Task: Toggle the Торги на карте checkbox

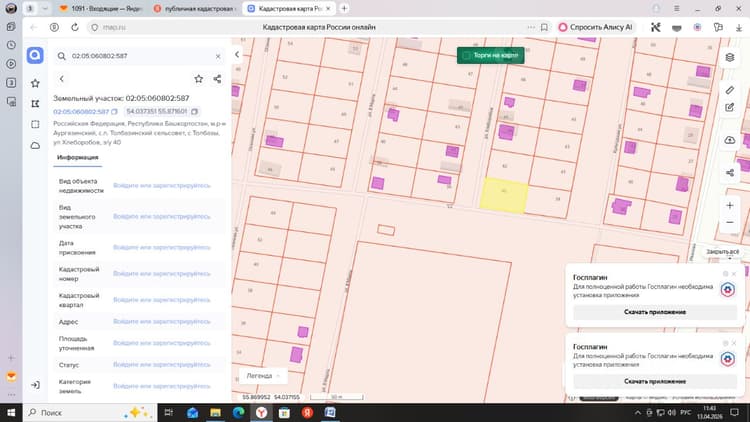Action: pyautogui.click(x=466, y=56)
